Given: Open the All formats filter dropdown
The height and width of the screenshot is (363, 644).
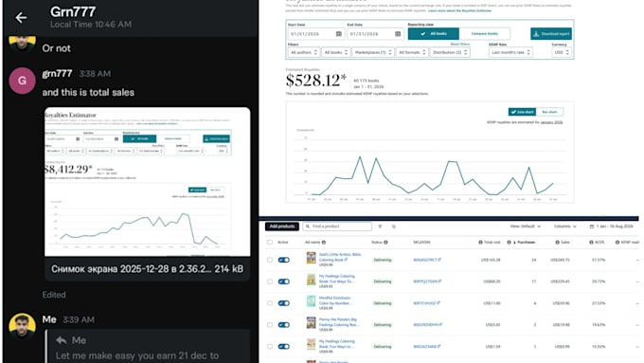Looking at the screenshot, I should pos(412,53).
